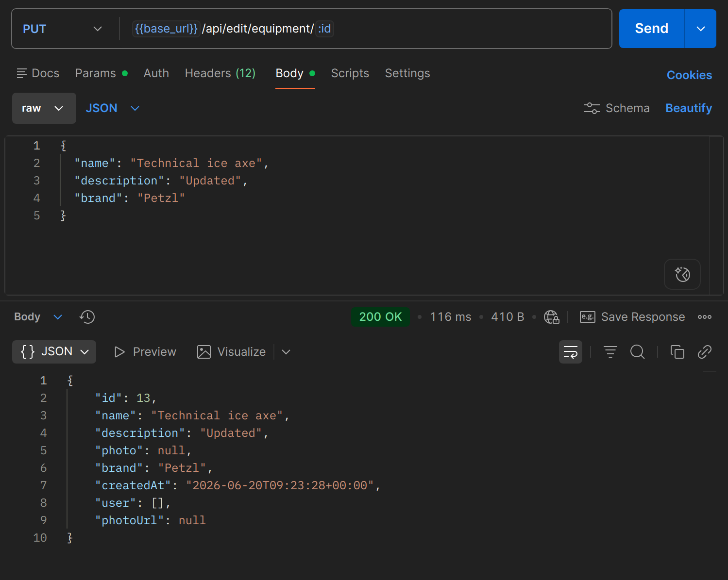
Task: Switch to response Visualize view
Action: click(231, 352)
